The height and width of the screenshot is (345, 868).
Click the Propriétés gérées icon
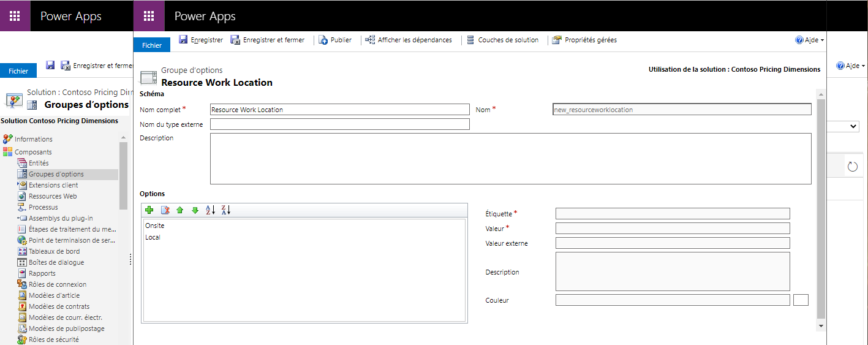pyautogui.click(x=557, y=40)
